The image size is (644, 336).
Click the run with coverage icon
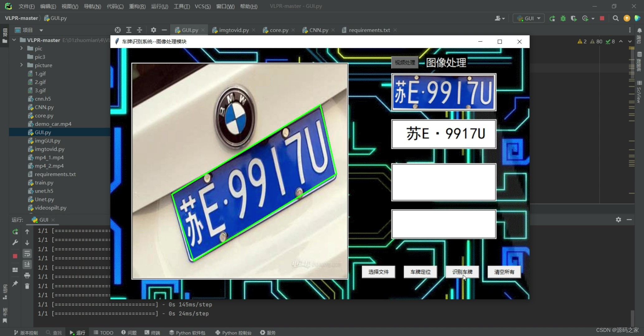coord(574,18)
